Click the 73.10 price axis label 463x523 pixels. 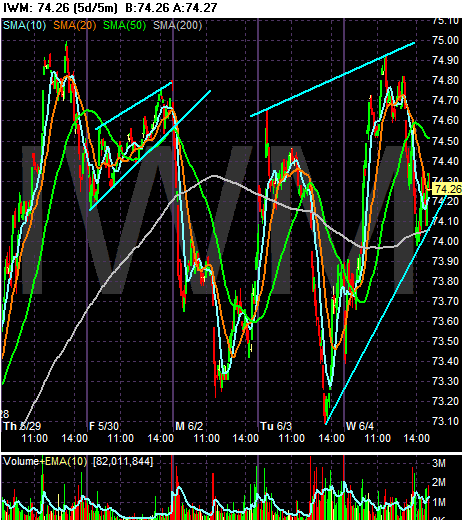445,421
